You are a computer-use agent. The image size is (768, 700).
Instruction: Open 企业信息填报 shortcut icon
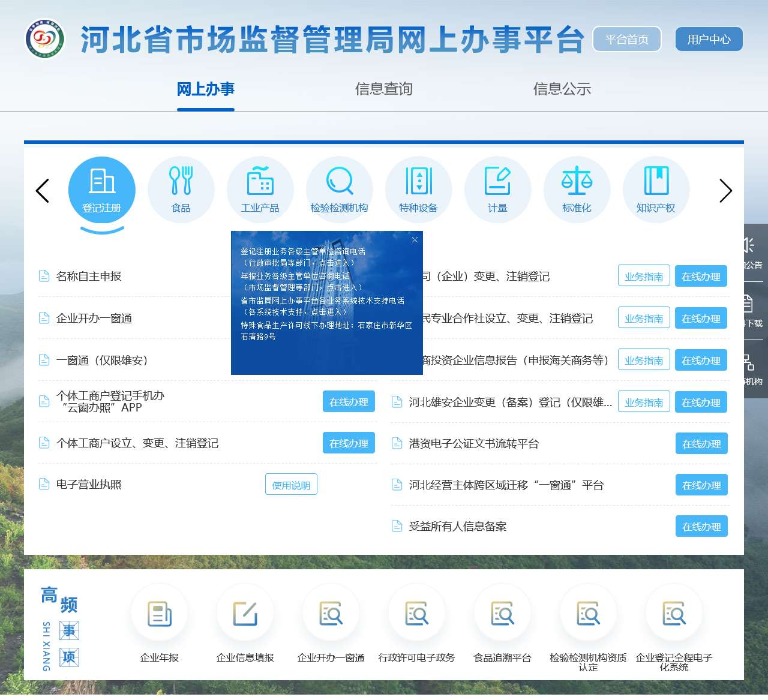click(x=245, y=614)
